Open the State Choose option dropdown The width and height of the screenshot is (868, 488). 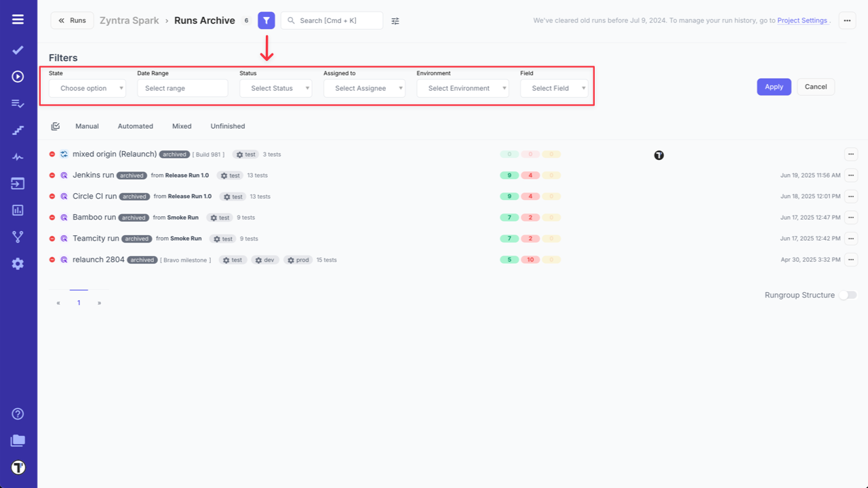[x=87, y=87]
